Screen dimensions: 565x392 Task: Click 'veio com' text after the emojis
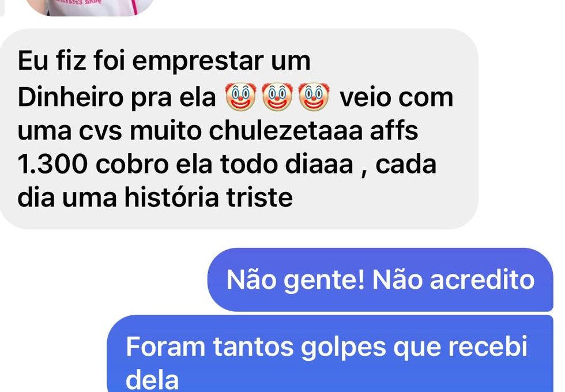[x=397, y=97]
